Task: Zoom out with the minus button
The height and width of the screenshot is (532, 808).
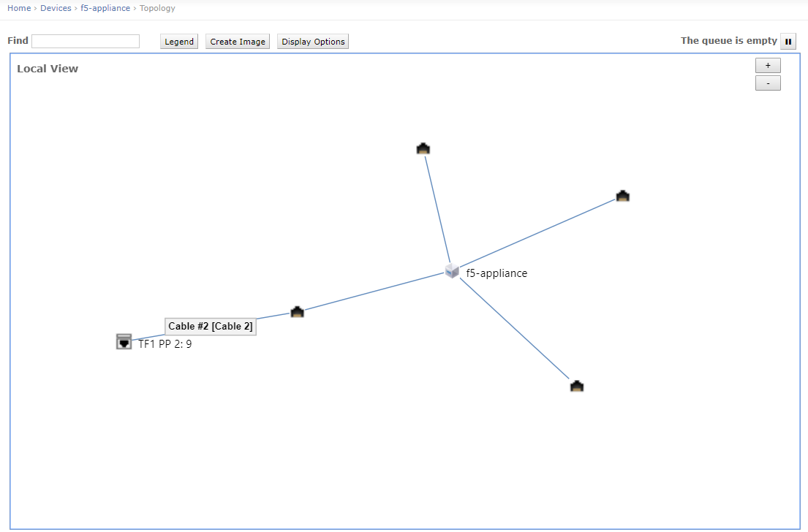Action: pyautogui.click(x=768, y=83)
